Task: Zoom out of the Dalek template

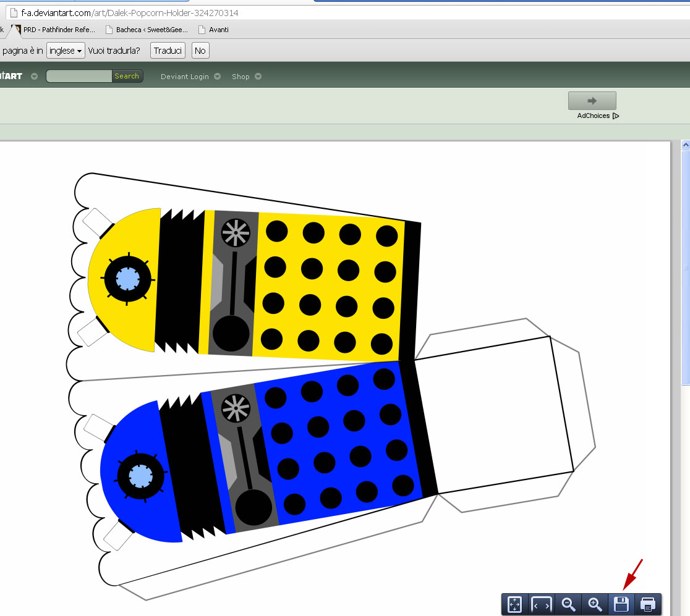Action: point(568,605)
